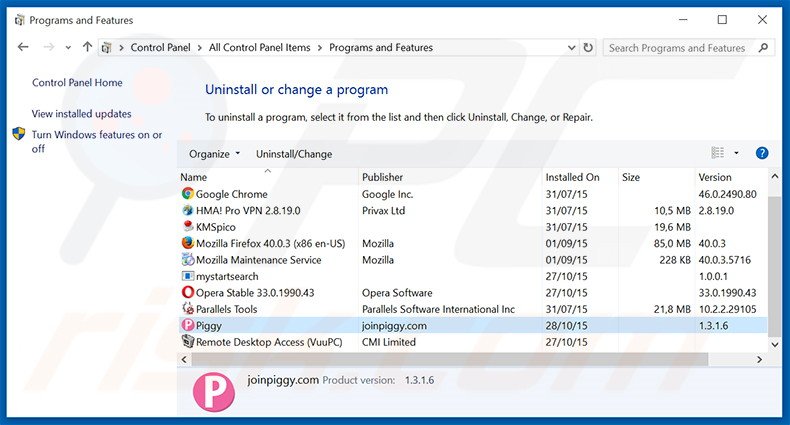The width and height of the screenshot is (790, 425).
Task: Click the Remote Desktop Access icon
Action: pyautogui.click(x=188, y=342)
